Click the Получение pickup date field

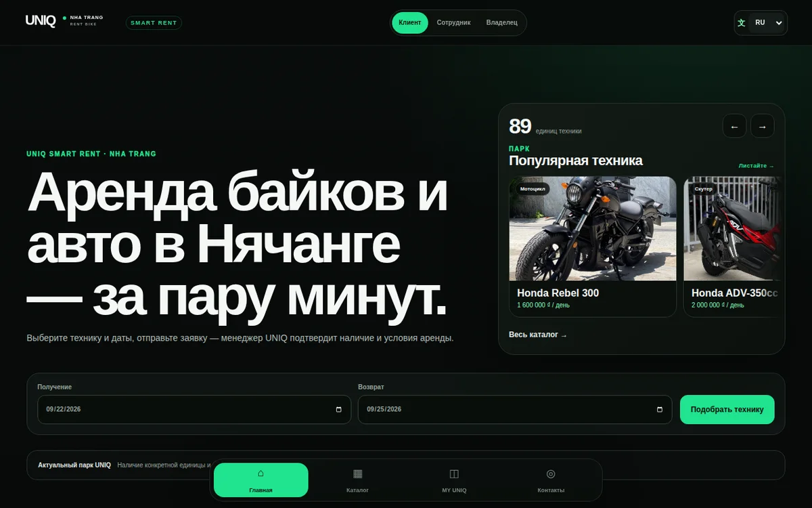pos(194,410)
